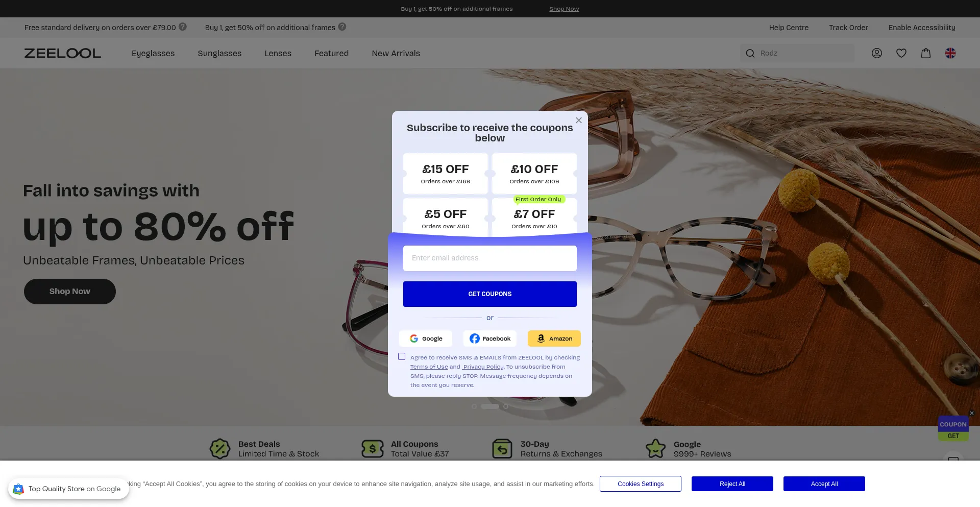This screenshot has height=507, width=980.
Task: Open the Privacy Policy link
Action: pyautogui.click(x=483, y=367)
